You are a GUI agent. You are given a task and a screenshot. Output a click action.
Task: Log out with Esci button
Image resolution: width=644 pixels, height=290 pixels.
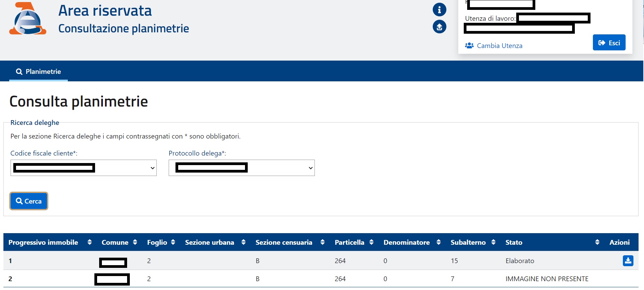[x=609, y=43]
